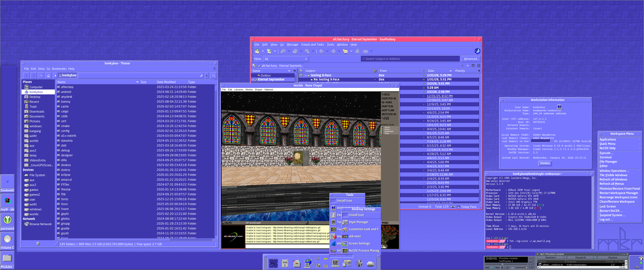Collapse Eternal September account tree

(x=253, y=80)
